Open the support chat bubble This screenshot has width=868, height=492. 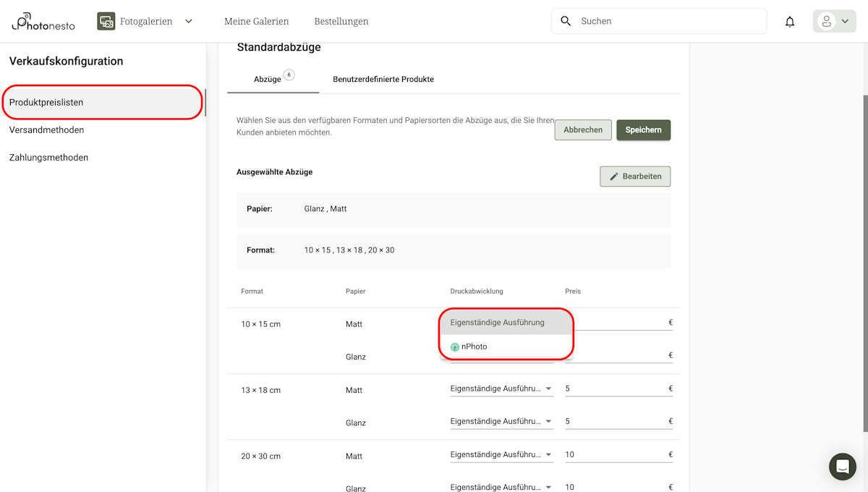(x=842, y=467)
